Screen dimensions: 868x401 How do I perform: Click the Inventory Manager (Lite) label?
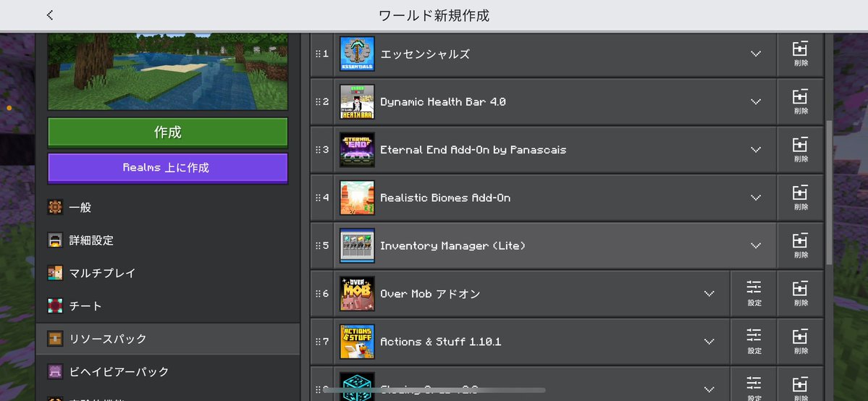click(452, 246)
